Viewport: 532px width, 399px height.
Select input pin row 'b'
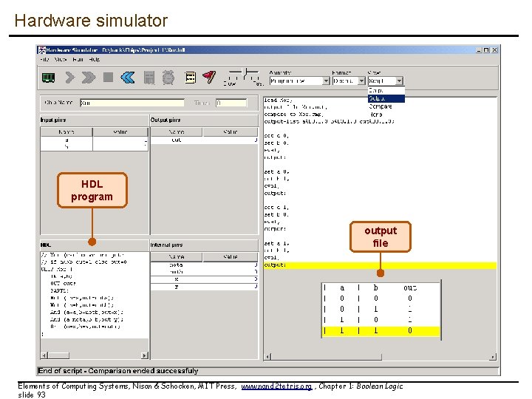(94, 146)
